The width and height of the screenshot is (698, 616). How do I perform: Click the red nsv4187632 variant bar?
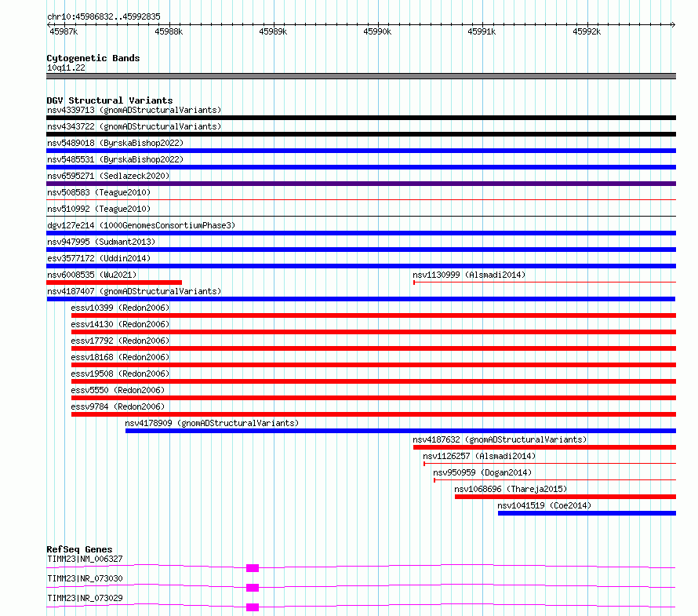(x=544, y=447)
